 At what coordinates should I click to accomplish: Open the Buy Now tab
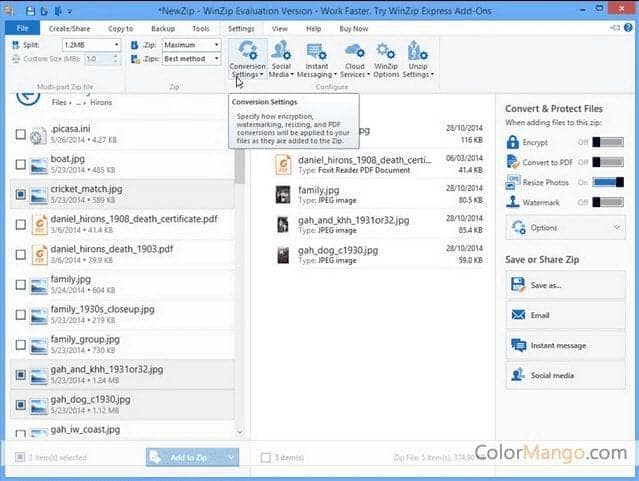pos(353,29)
